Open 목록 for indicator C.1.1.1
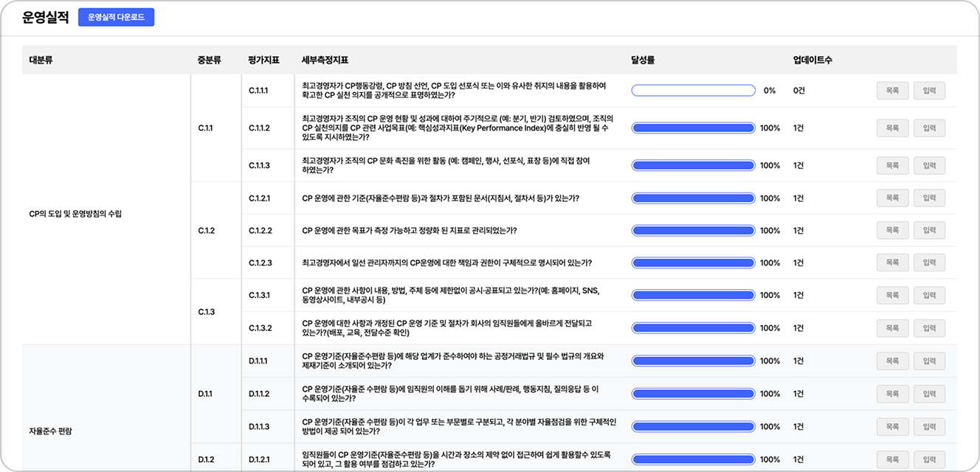 [892, 91]
